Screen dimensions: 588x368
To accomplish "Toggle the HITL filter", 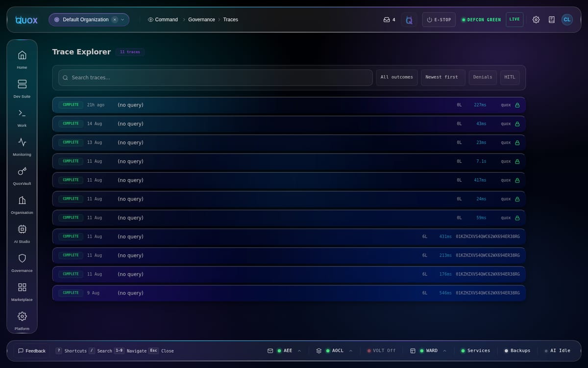I will (510, 78).
